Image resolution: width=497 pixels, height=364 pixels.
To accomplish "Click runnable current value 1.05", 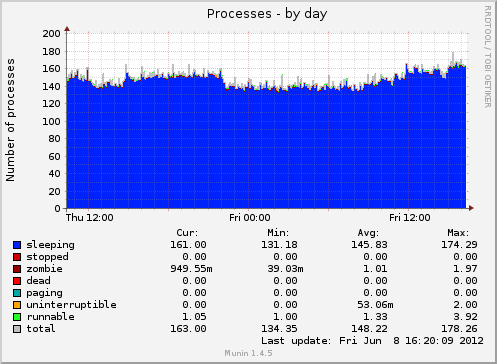I will click(x=194, y=317).
